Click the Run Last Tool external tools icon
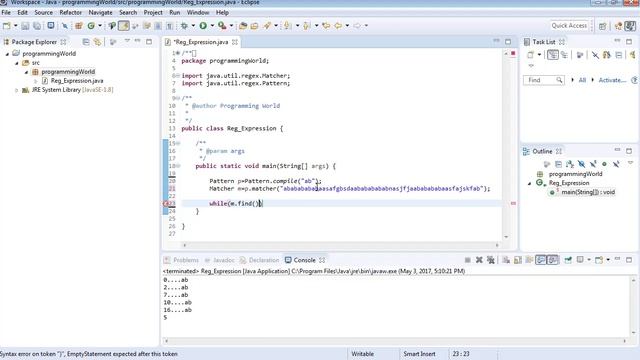The height and width of the screenshot is (360, 640). (x=222, y=26)
